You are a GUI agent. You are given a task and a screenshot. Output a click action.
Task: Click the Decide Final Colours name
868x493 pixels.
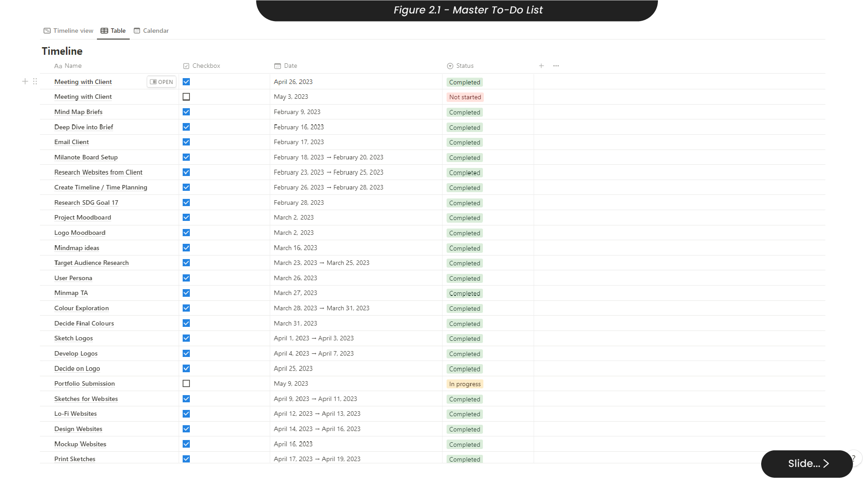[84, 323]
